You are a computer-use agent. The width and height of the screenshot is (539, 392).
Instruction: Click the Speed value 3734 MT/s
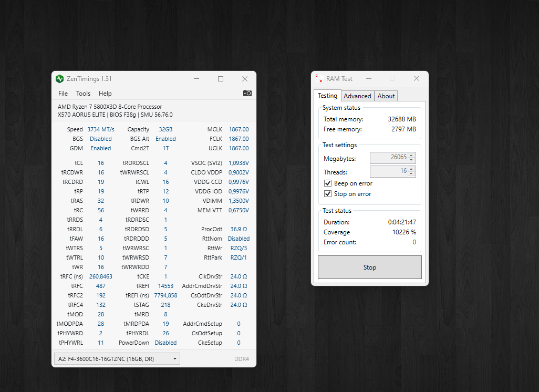click(101, 129)
